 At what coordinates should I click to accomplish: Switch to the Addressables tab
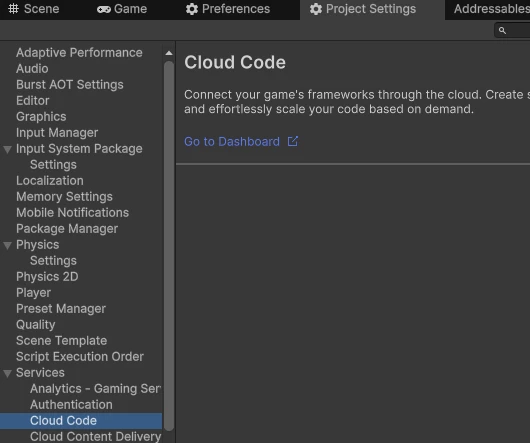[x=490, y=9]
